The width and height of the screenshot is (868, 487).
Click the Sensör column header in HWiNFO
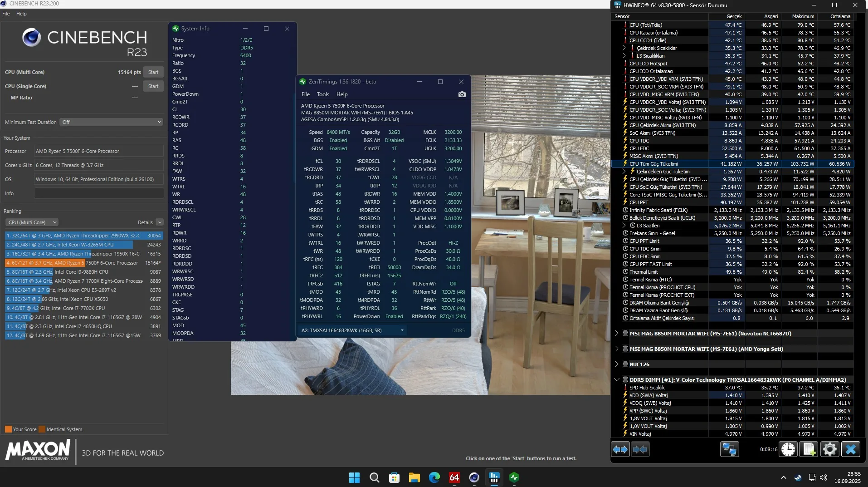[660, 16]
